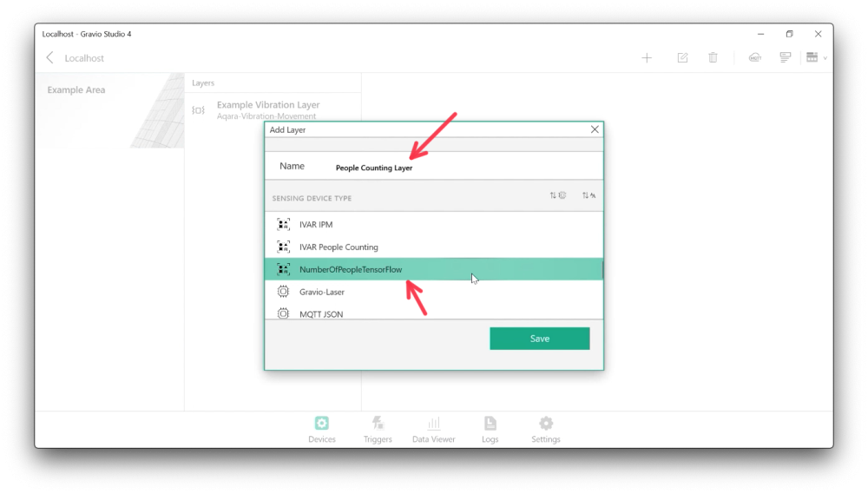Select Gravio-Laser device type
This screenshot has height=494, width=868.
(x=433, y=292)
